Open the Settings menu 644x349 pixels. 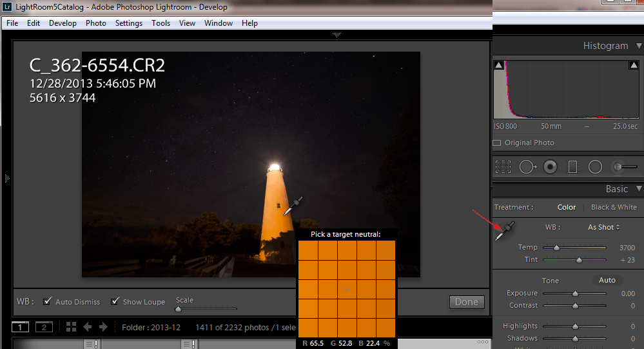tap(129, 23)
